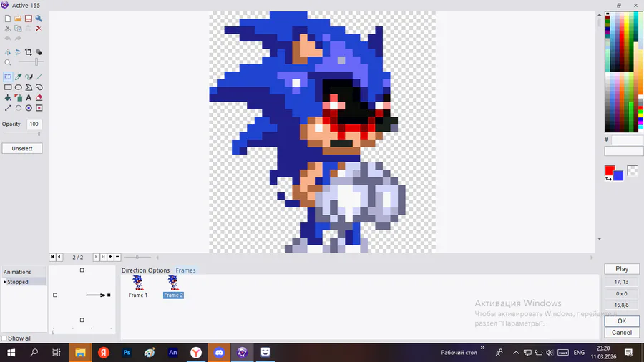
Task: Adjust the zoom slider handle
Action: click(36, 62)
